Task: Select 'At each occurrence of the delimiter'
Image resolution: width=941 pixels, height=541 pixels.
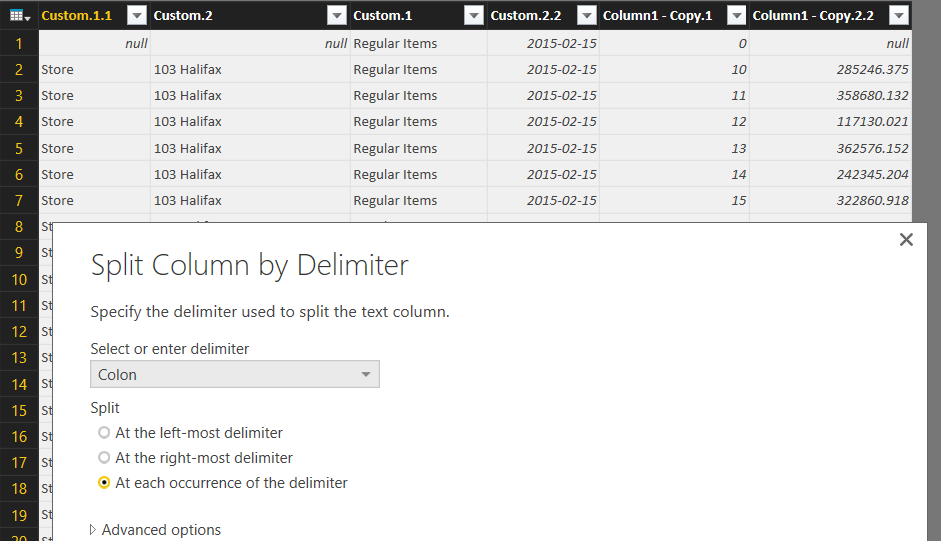Action: click(x=104, y=483)
